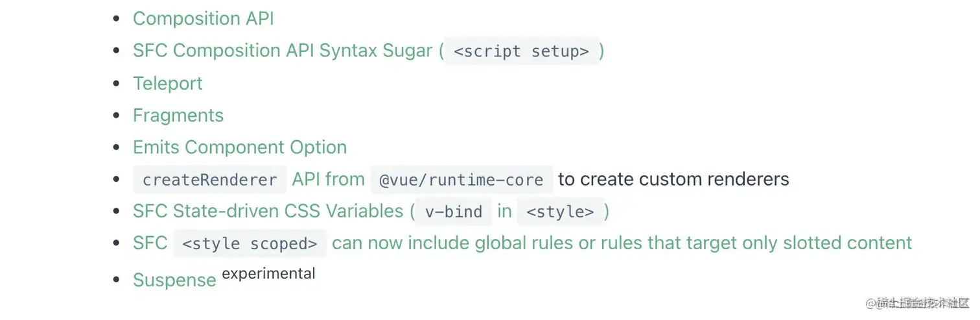This screenshot has height=320, width=980.
Task: Open SFC Composition API Syntax Sugar link
Action: [x=283, y=51]
